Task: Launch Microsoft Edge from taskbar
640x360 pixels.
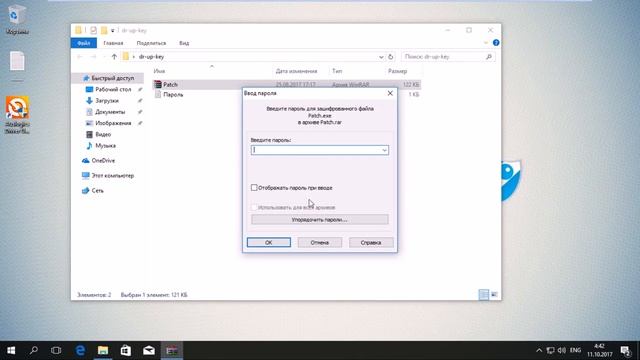Action: point(80,350)
